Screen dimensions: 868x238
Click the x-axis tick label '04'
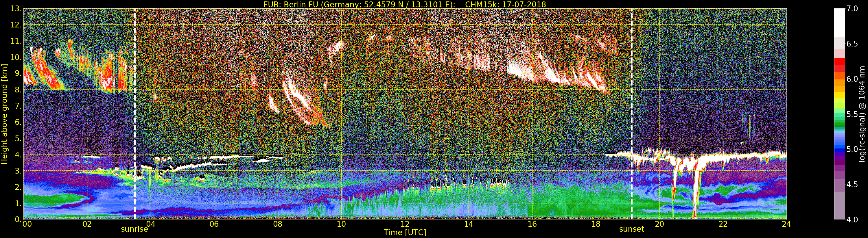point(151,224)
